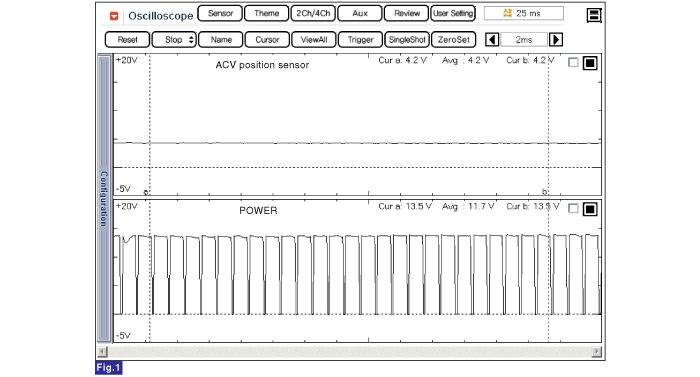
Task: Select the 25 ms sample time field
Action: tap(524, 13)
